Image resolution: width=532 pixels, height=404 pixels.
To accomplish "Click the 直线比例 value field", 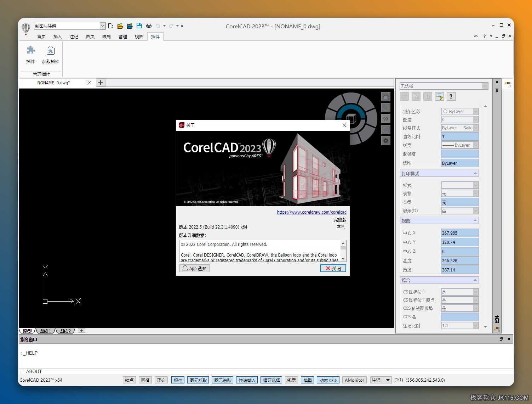I will [x=460, y=136].
